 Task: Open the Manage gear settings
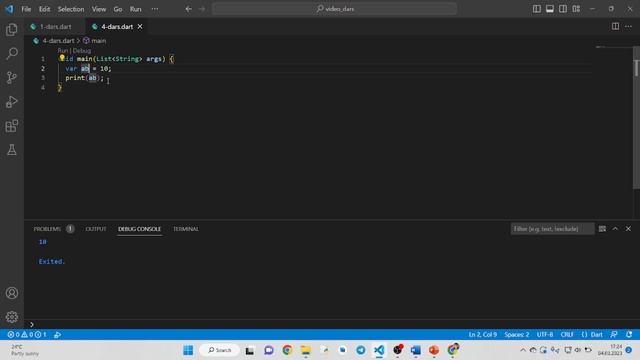coord(12,317)
